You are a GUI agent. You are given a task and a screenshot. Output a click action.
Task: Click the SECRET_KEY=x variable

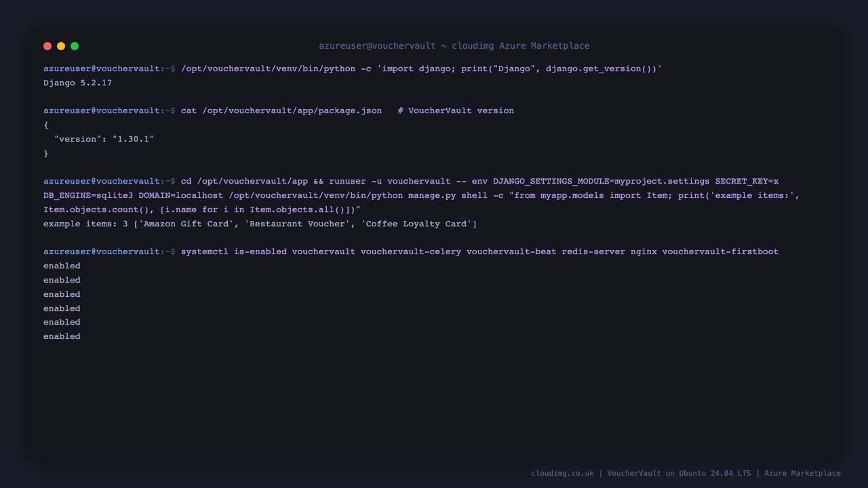pos(747,181)
